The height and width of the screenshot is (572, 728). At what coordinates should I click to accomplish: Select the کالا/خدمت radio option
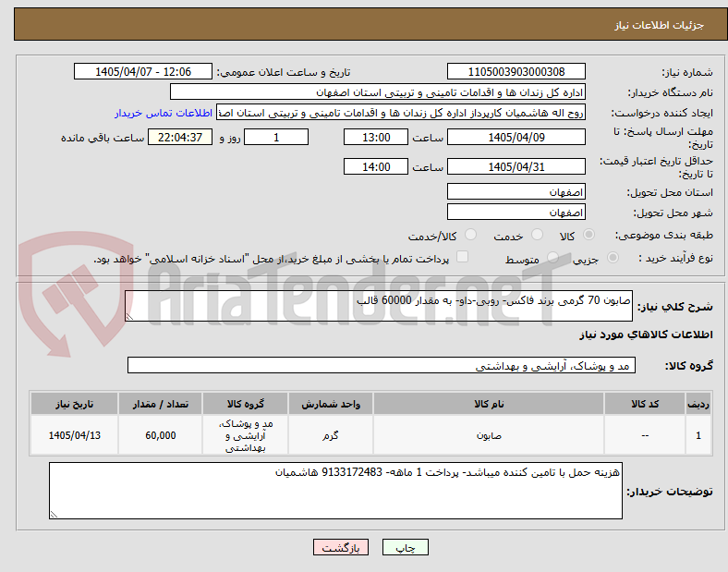pyautogui.click(x=471, y=235)
